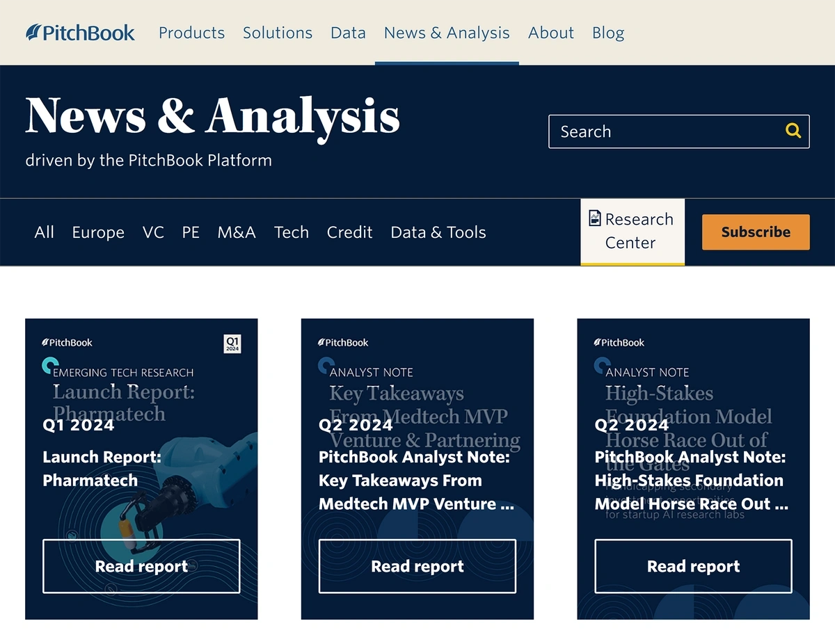This screenshot has width=835, height=644.
Task: Click the PitchBook logo on Foundation Model card
Action: coord(619,342)
